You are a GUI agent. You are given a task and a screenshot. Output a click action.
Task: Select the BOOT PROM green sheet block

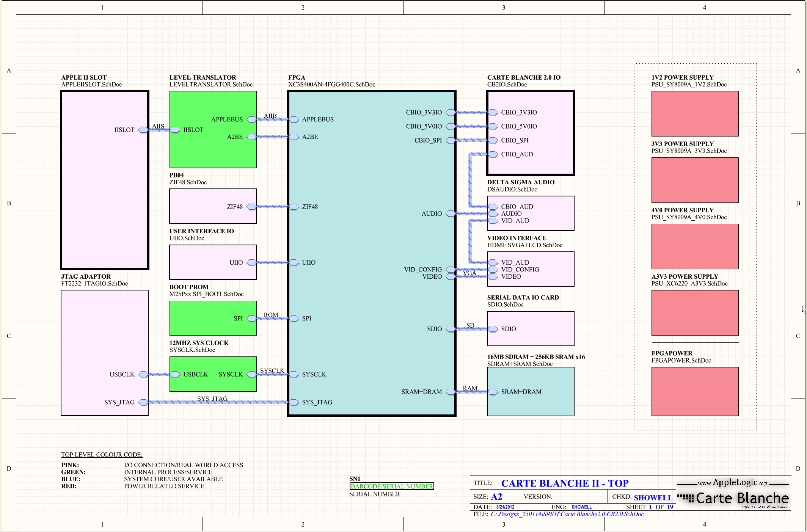213,318
